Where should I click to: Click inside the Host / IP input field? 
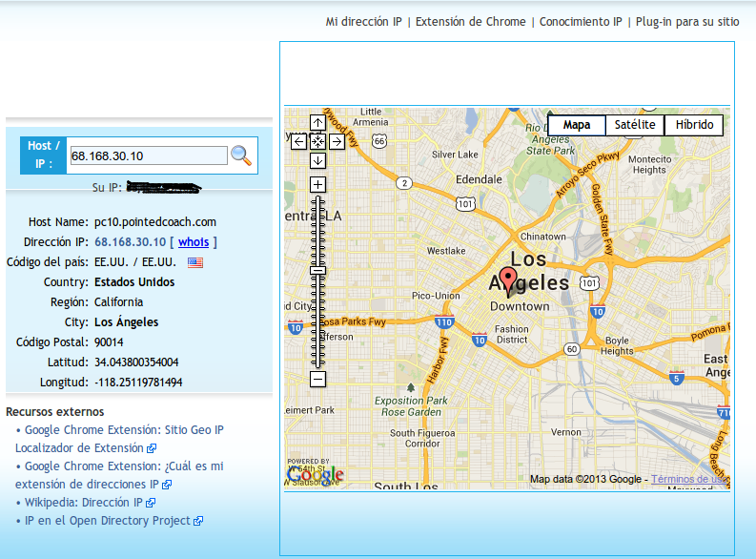coord(149,155)
